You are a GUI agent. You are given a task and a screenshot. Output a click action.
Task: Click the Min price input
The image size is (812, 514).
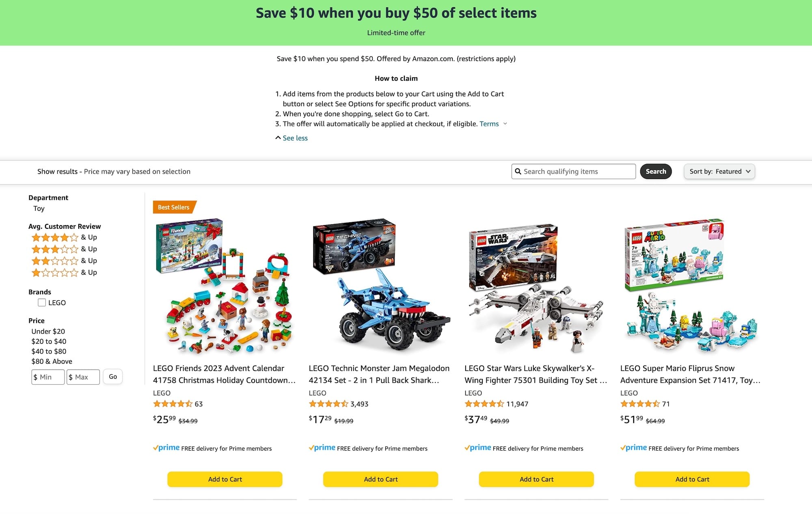(48, 377)
